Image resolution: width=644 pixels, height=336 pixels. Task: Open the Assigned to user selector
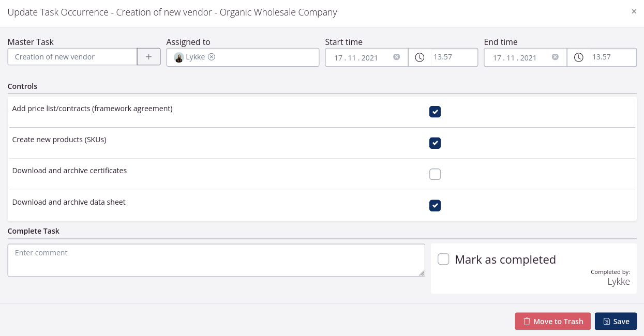pyautogui.click(x=269, y=57)
